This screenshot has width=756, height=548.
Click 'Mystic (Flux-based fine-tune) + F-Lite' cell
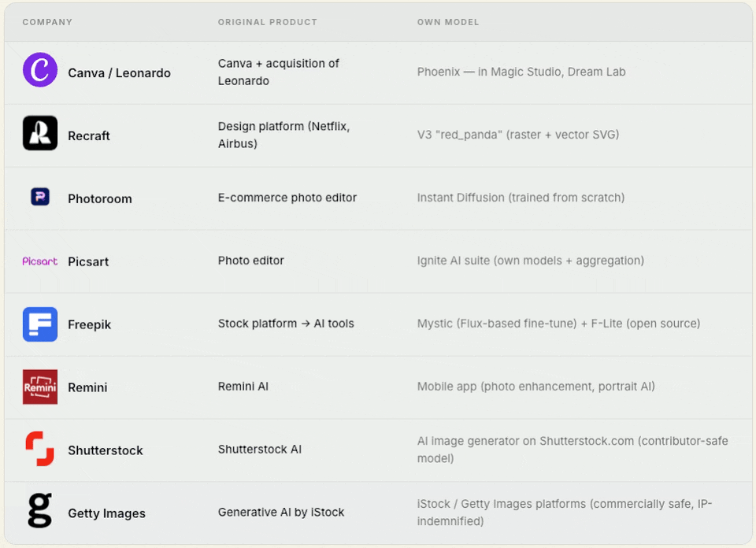click(x=558, y=324)
